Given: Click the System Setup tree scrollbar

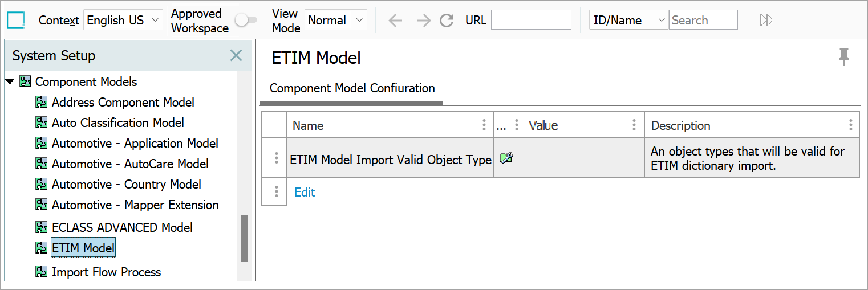Looking at the screenshot, I should 245,238.
